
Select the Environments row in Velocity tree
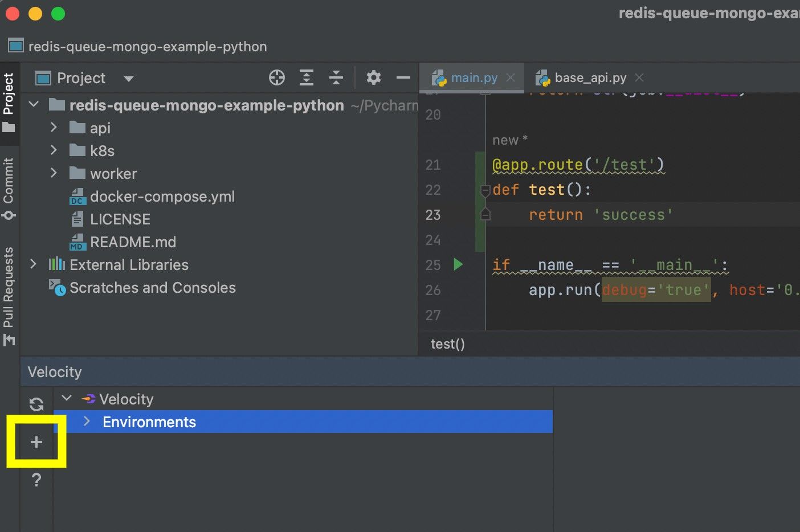(303, 421)
